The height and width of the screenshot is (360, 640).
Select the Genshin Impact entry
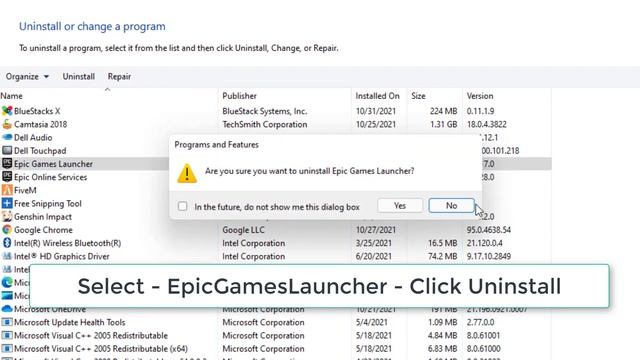pyautogui.click(x=43, y=217)
